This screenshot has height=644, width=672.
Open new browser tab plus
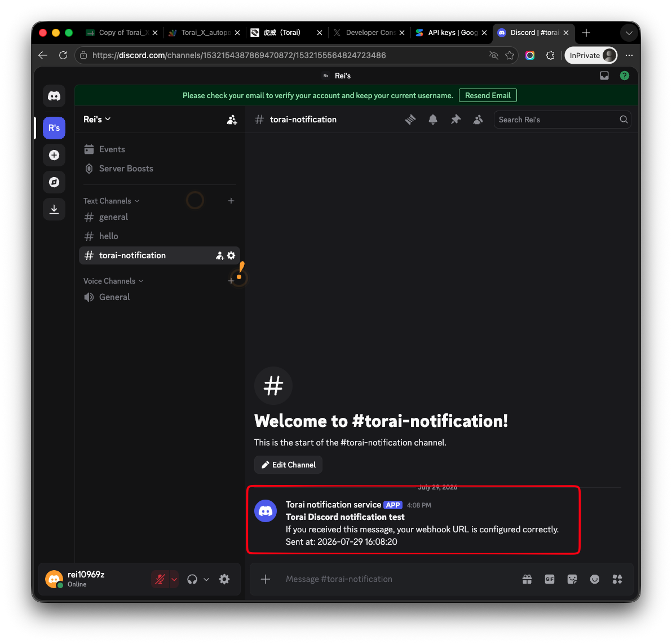(586, 33)
